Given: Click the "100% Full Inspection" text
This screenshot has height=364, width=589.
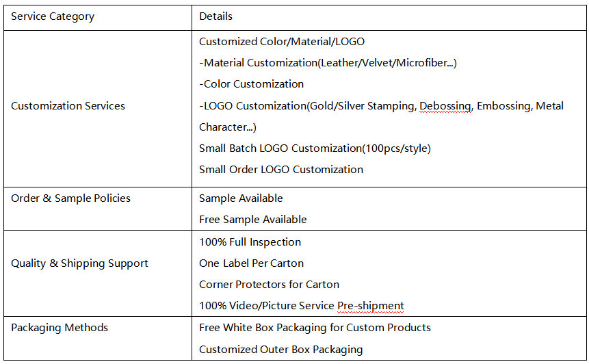Looking at the screenshot, I should click(x=250, y=242).
